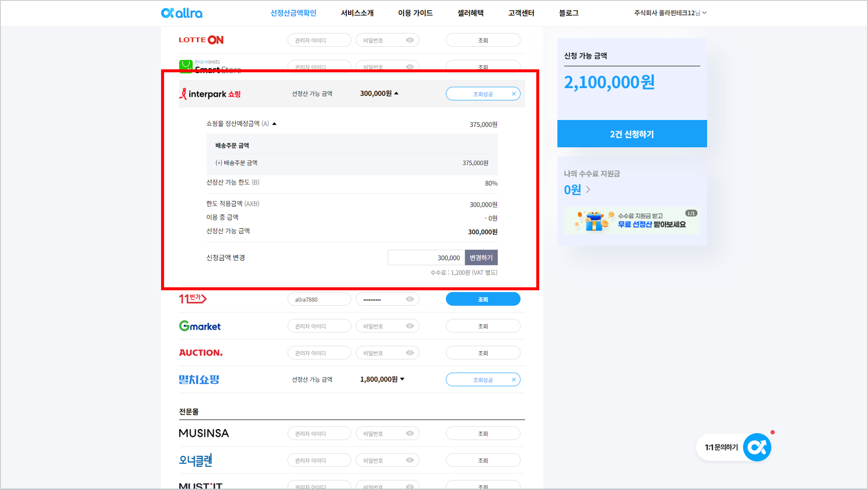This screenshot has width=868, height=490.
Task: Click 멸치쇼핑 조회성공 button
Action: point(483,380)
